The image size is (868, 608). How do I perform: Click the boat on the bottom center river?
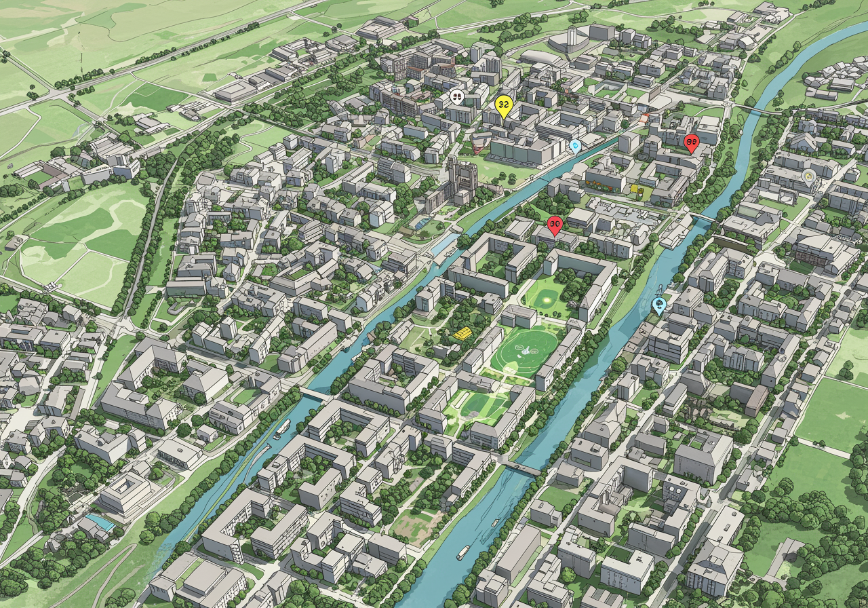point(463,552)
